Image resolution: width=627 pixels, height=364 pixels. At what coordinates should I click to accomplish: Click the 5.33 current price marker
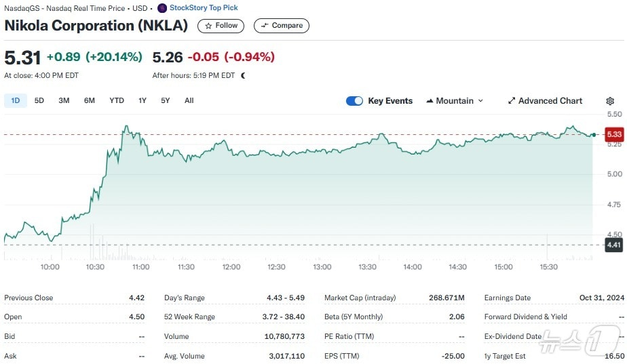(614, 134)
